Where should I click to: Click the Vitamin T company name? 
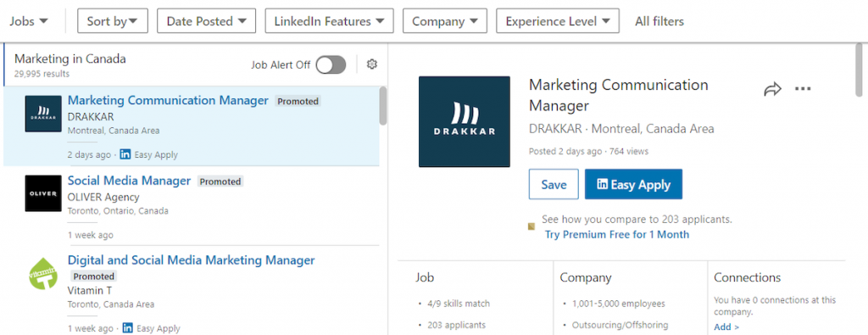tap(90, 290)
